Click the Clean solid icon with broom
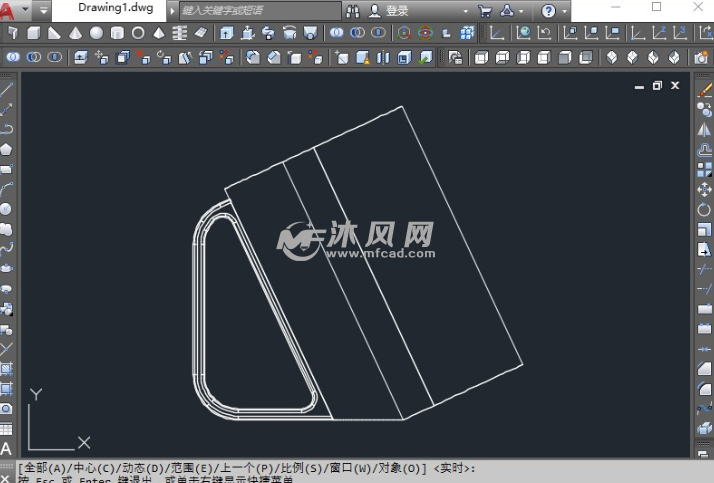 (362, 57)
